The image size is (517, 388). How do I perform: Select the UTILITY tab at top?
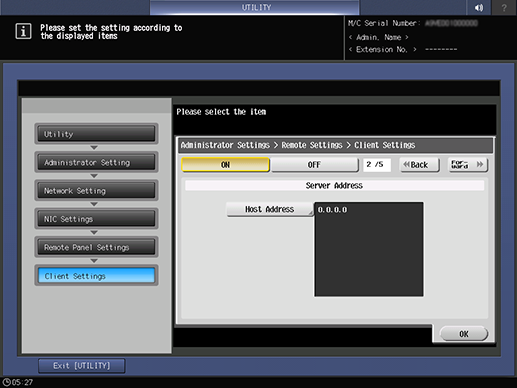(255, 7)
